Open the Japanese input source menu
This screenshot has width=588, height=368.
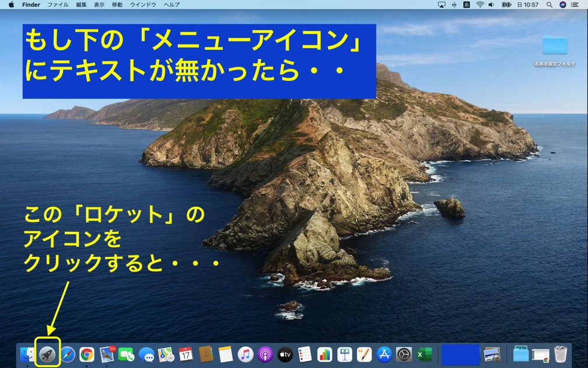467,5
